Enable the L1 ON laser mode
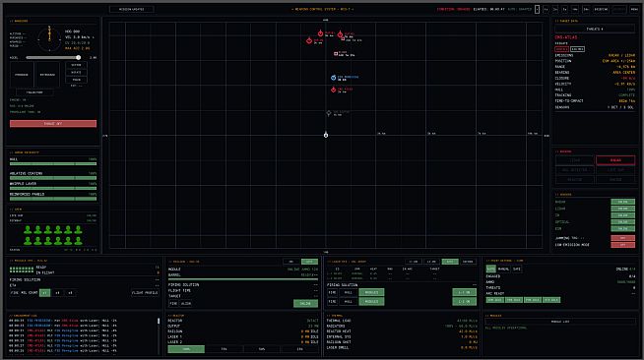This screenshot has height=360, width=644. point(414,262)
